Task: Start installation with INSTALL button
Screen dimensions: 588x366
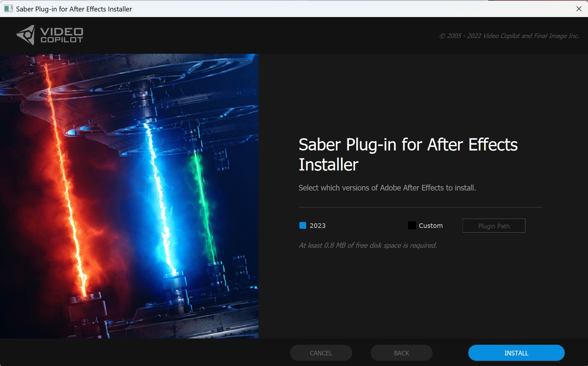Action: coord(516,353)
